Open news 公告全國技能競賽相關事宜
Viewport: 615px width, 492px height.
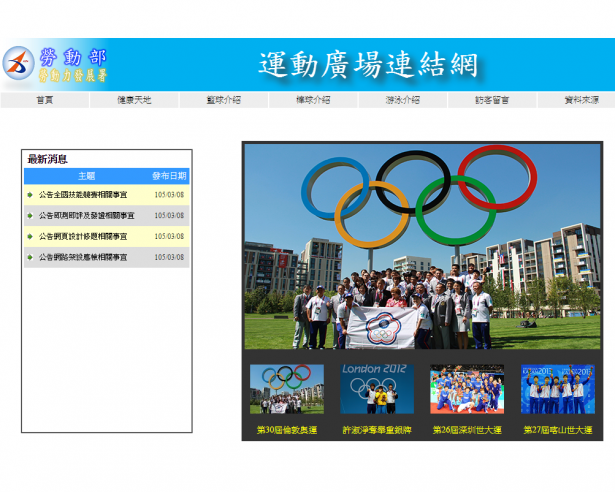(x=83, y=195)
